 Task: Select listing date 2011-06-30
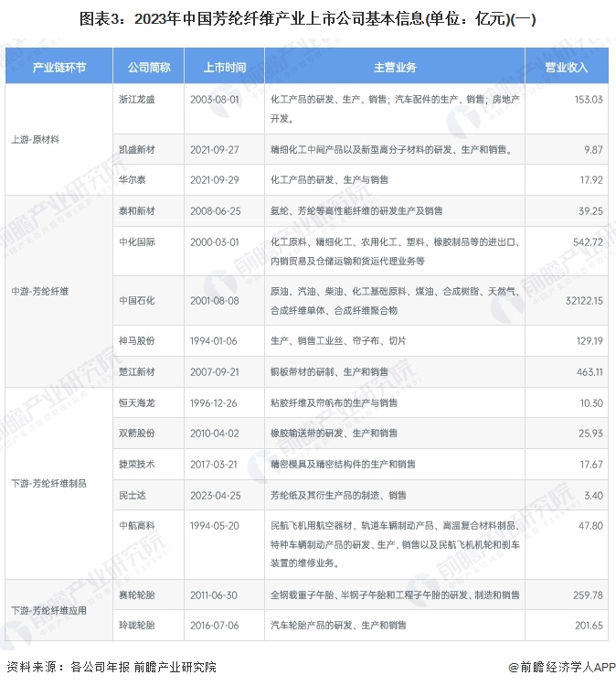214,595
